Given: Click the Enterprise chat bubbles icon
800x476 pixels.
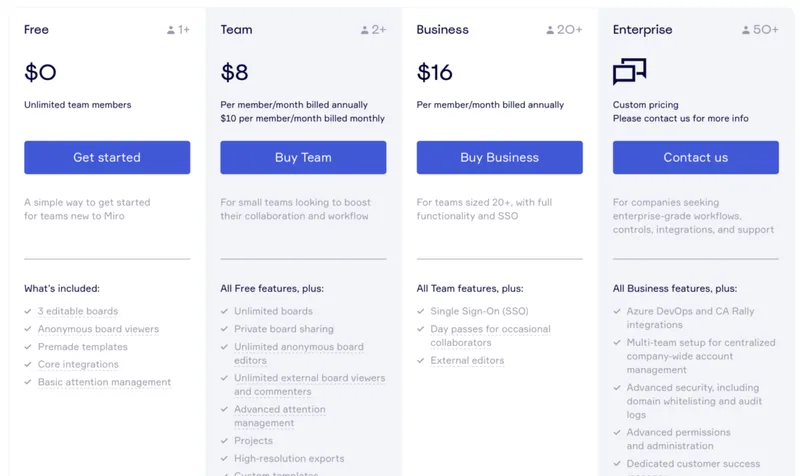Looking at the screenshot, I should 629,72.
